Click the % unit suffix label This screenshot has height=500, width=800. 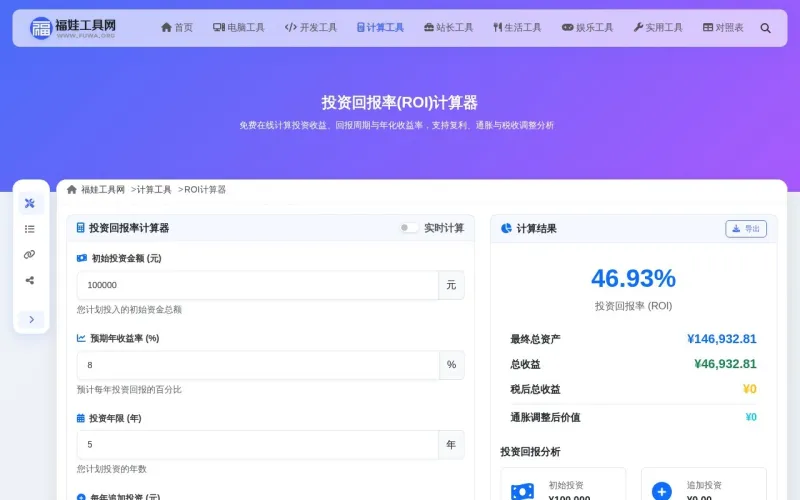452,365
